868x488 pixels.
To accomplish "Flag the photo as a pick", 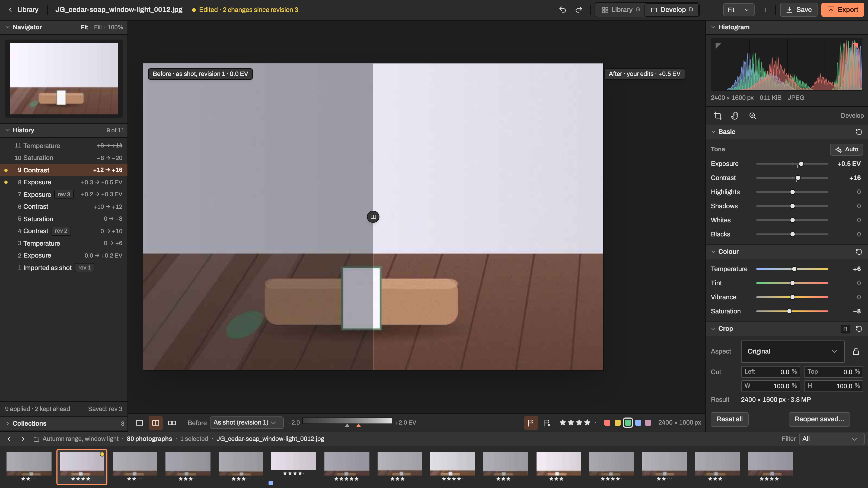I will (x=531, y=423).
